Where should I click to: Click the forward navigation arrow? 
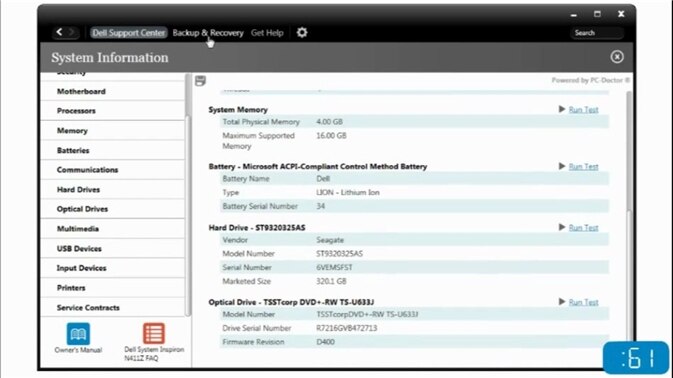tap(72, 32)
